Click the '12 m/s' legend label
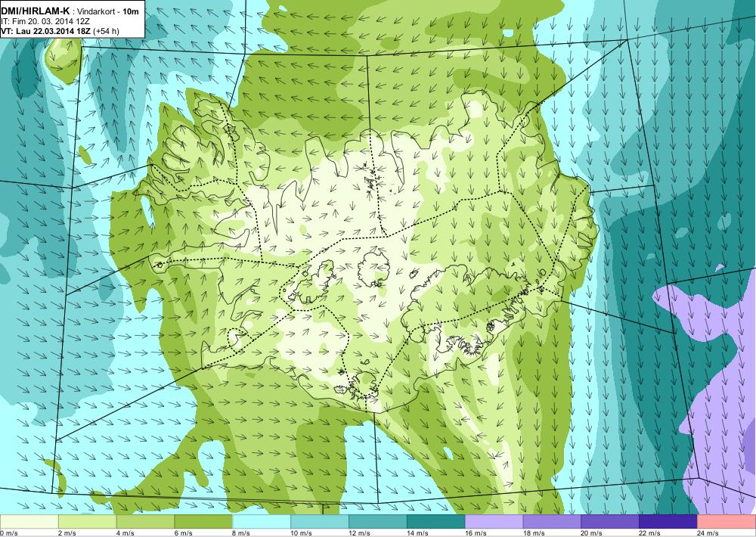 360,533
